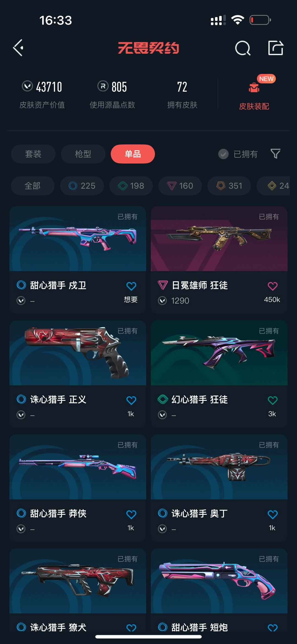Screen dimensions: 297x644
Task: Select the 全部 filter chip
Action: 33,186
